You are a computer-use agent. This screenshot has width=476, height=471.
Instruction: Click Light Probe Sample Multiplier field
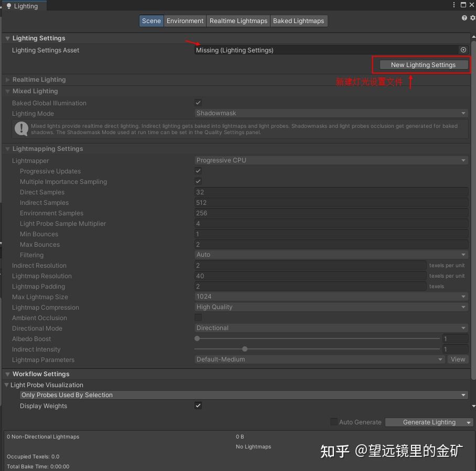[331, 223]
